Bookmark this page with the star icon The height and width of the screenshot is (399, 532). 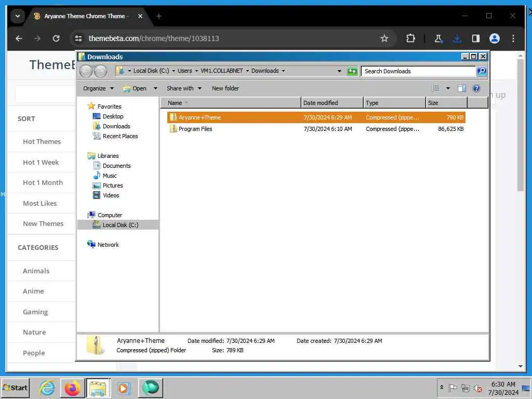[384, 38]
